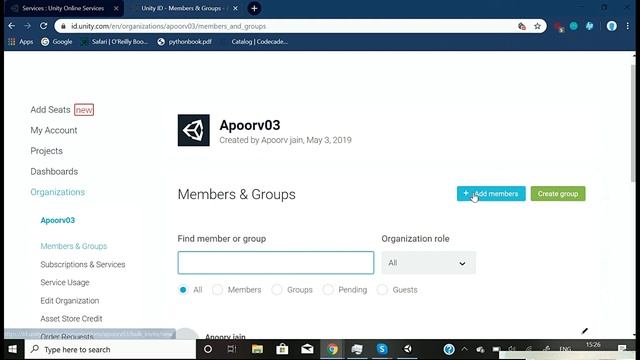Open Service Usage link
The width and height of the screenshot is (640, 360).
tap(65, 282)
